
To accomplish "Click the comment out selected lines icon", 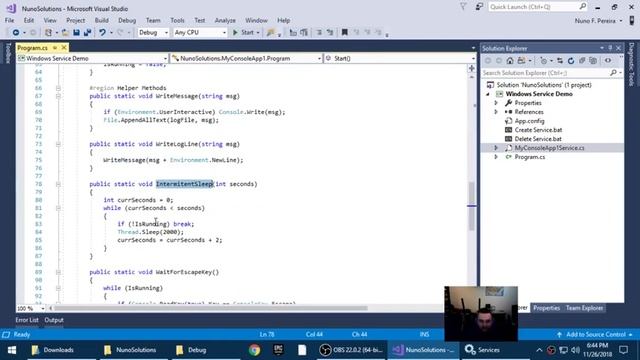I will pos(319,32).
